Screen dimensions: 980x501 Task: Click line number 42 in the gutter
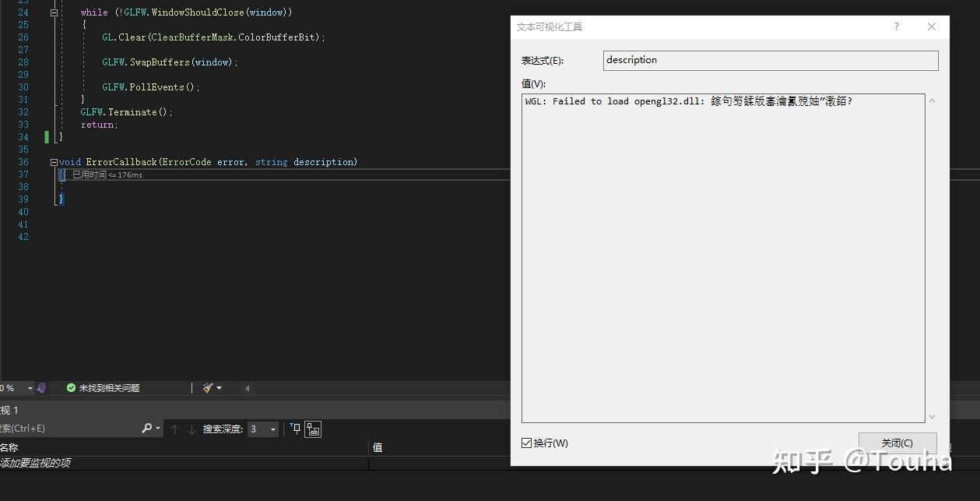click(x=23, y=237)
